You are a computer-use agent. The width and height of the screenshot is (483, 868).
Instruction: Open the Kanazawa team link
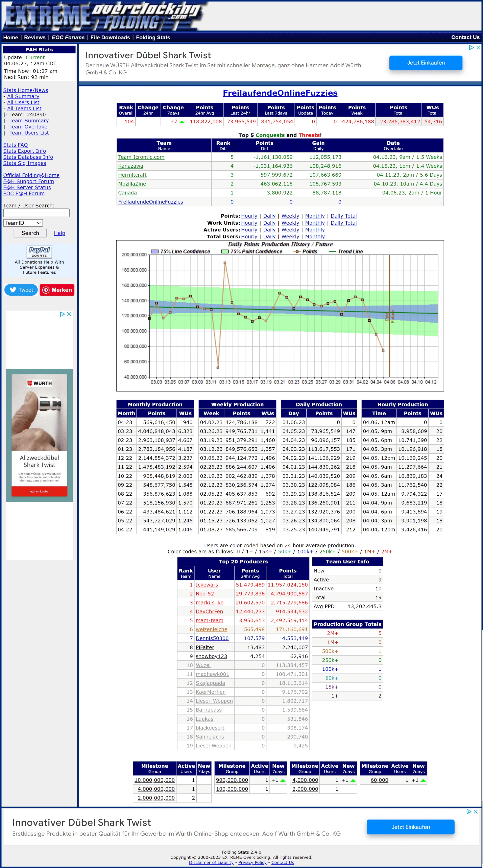pyautogui.click(x=130, y=166)
